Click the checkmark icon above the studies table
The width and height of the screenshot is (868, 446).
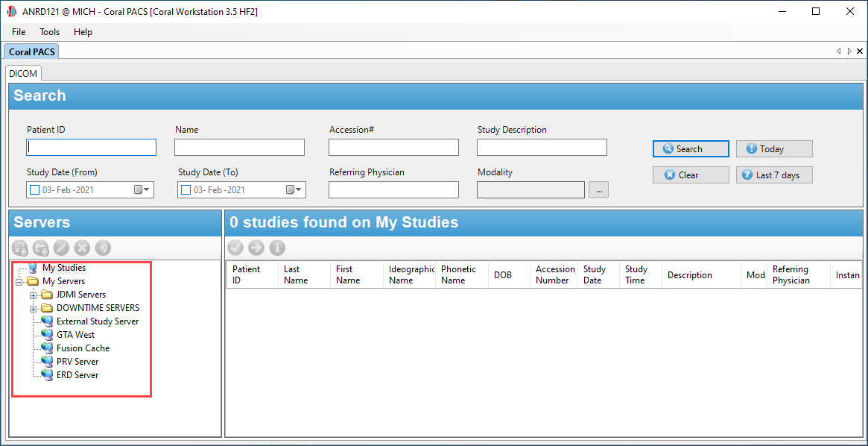[236, 248]
